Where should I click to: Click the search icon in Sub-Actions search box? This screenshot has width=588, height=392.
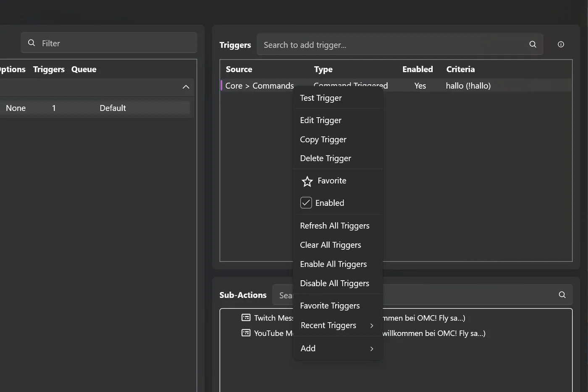coord(562,295)
